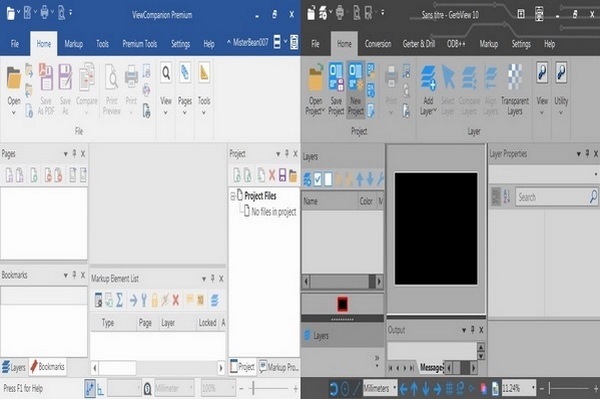Click Add Layer in GerbView ribbon

428,90
